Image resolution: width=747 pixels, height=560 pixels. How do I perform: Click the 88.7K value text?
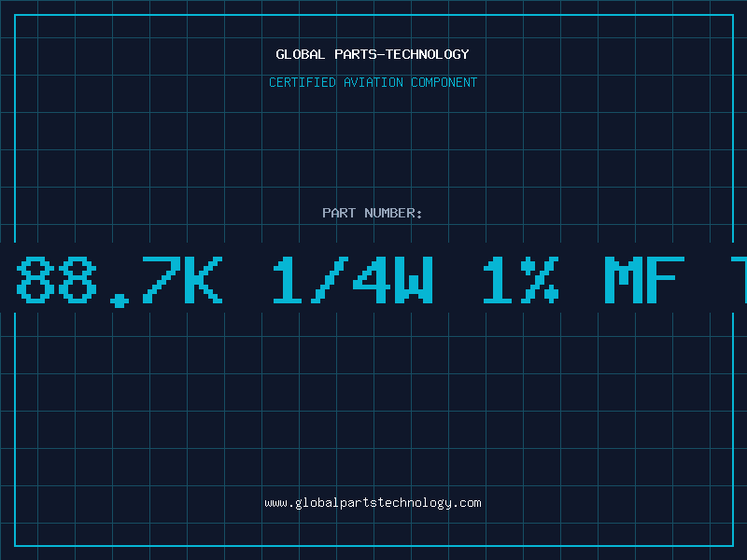pyautogui.click(x=120, y=281)
